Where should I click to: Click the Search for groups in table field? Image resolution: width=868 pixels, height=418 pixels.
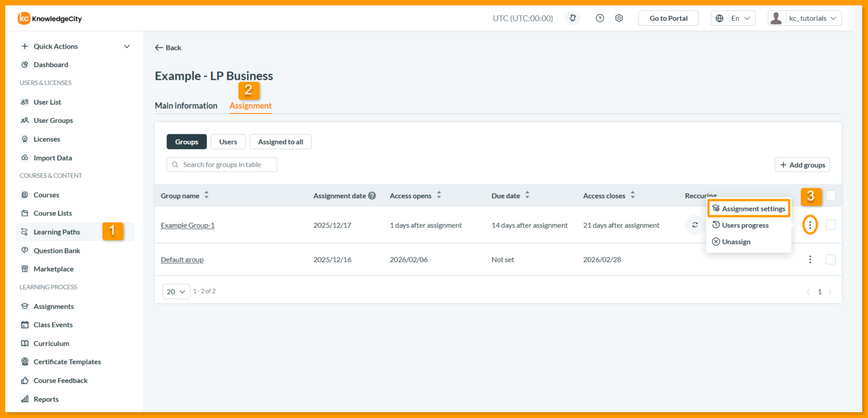coord(222,165)
